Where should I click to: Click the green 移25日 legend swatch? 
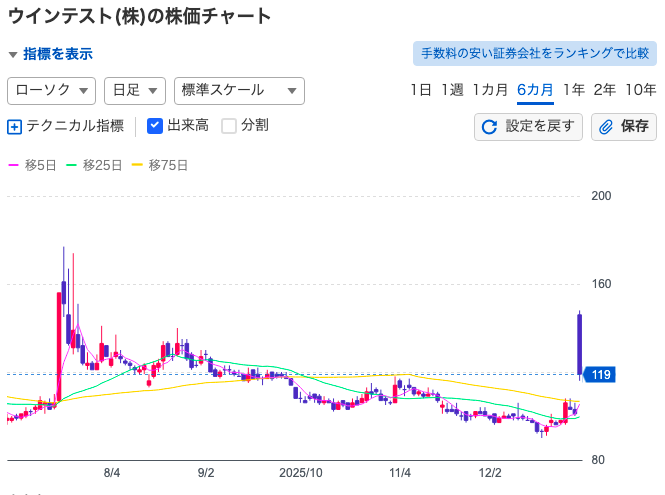[71, 165]
